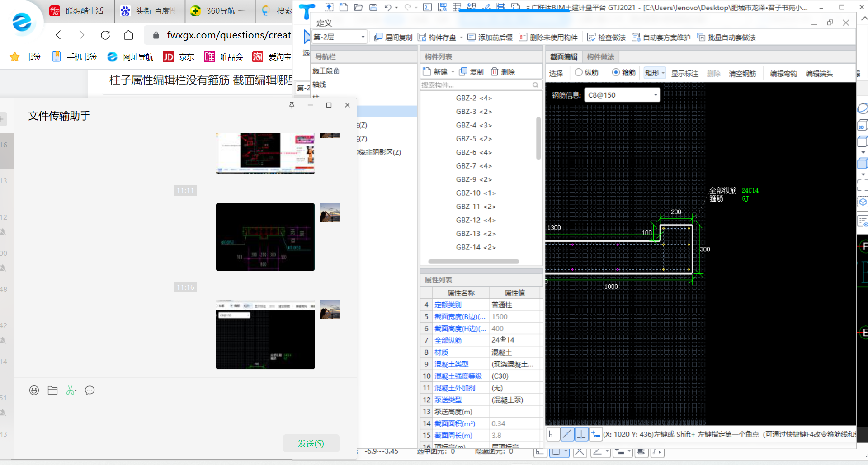Open the 钢筋信息 C8@150 combo box
This screenshot has height=465, width=868.
pos(622,95)
